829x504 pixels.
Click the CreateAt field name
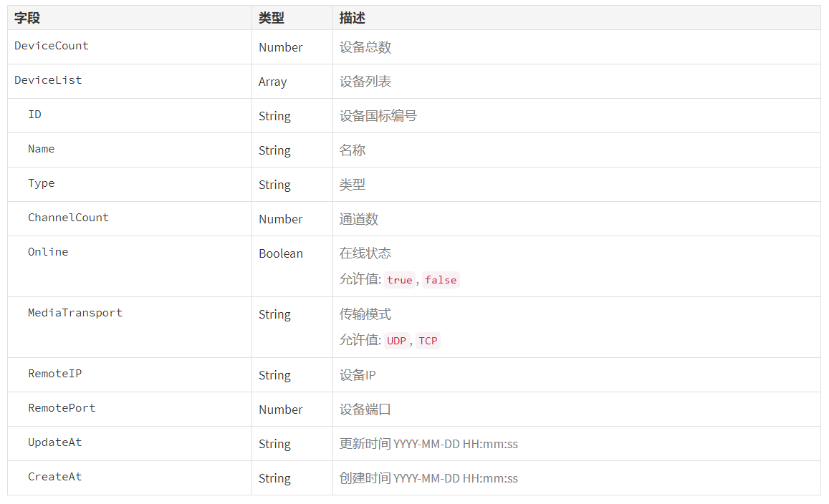point(54,477)
